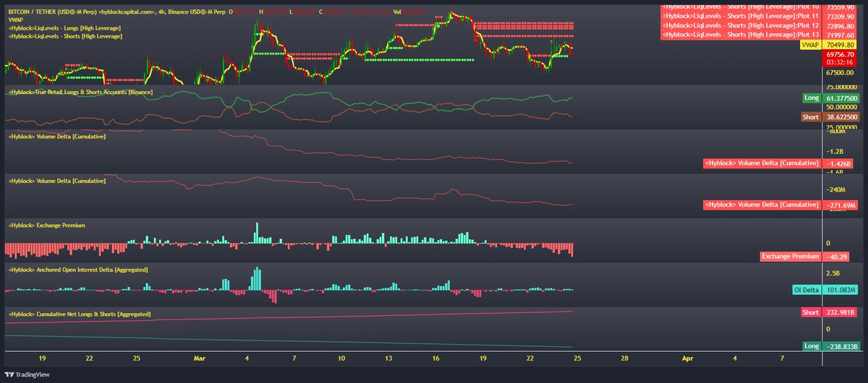This screenshot has width=868, height=383.
Task: Select LiqLevels - Shorts [High Leverage] legend
Action: [64, 35]
